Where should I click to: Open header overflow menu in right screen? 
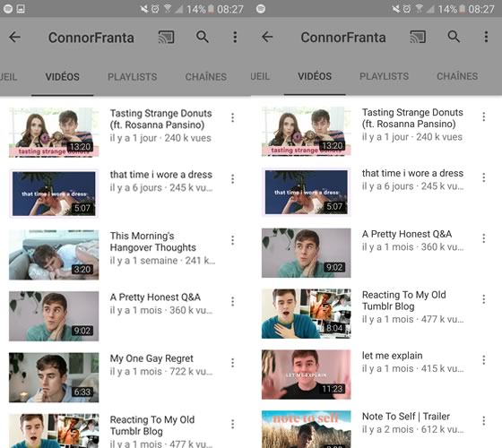click(x=486, y=37)
